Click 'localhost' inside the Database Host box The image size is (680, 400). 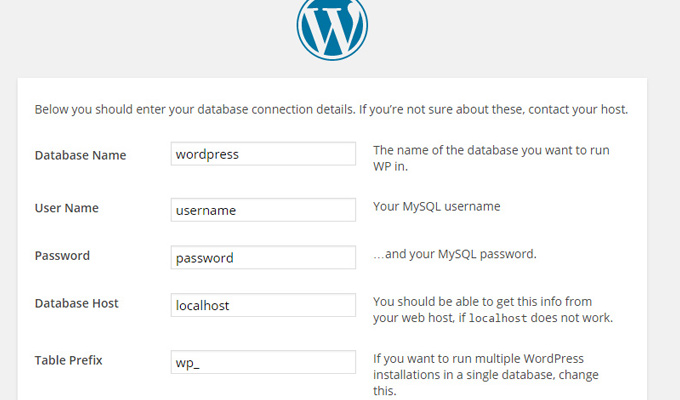point(202,305)
